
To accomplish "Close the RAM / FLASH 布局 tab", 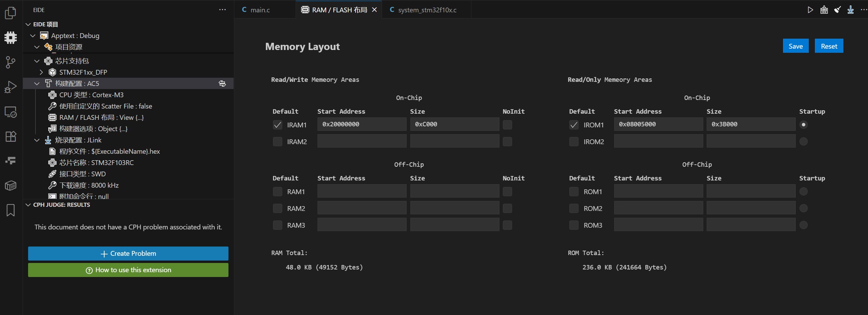I will coord(374,10).
